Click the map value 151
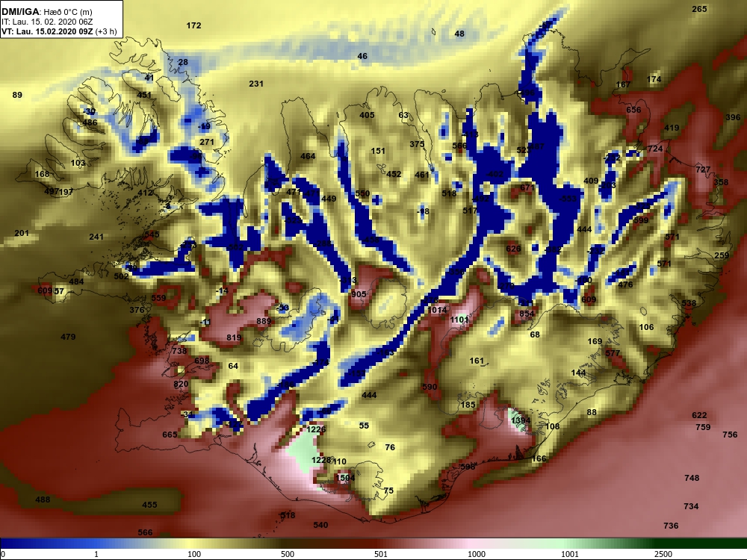This screenshot has width=747, height=560. (378, 151)
